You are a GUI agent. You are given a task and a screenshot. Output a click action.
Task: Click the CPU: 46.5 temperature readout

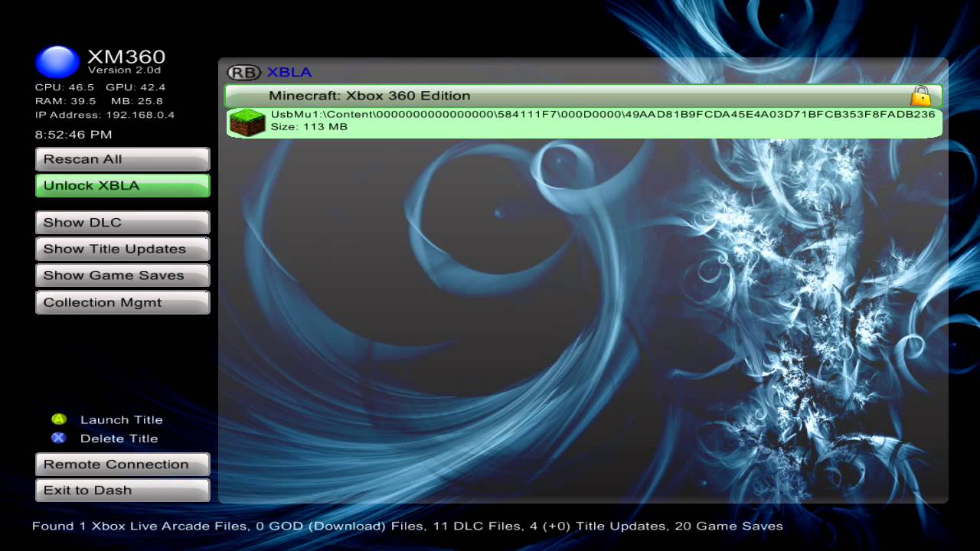pyautogui.click(x=64, y=87)
